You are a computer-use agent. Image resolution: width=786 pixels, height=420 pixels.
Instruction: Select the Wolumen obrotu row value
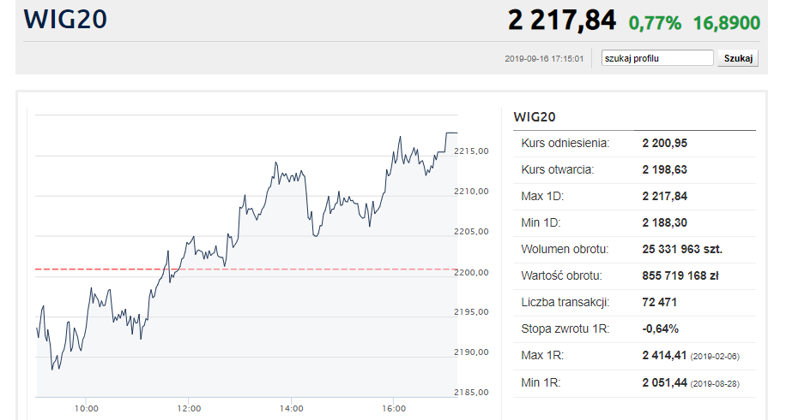(x=682, y=249)
